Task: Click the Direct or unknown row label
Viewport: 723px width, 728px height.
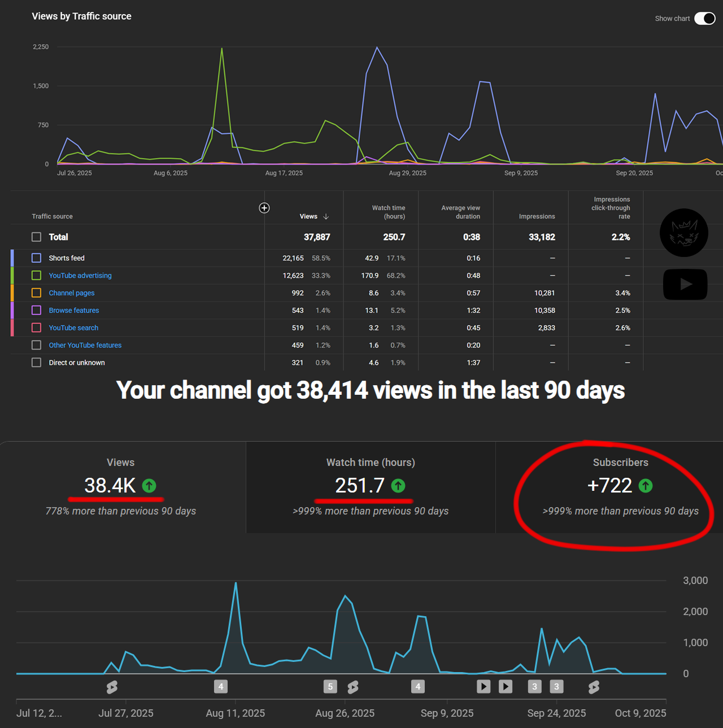Action: point(77,363)
